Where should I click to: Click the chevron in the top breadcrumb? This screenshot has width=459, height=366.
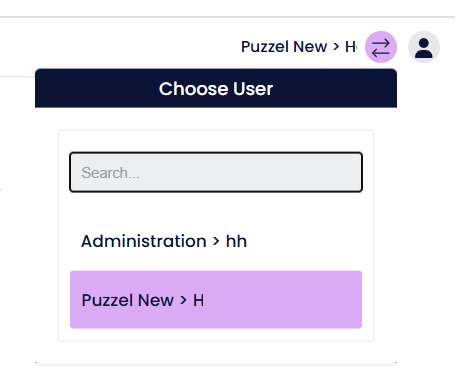click(x=336, y=47)
